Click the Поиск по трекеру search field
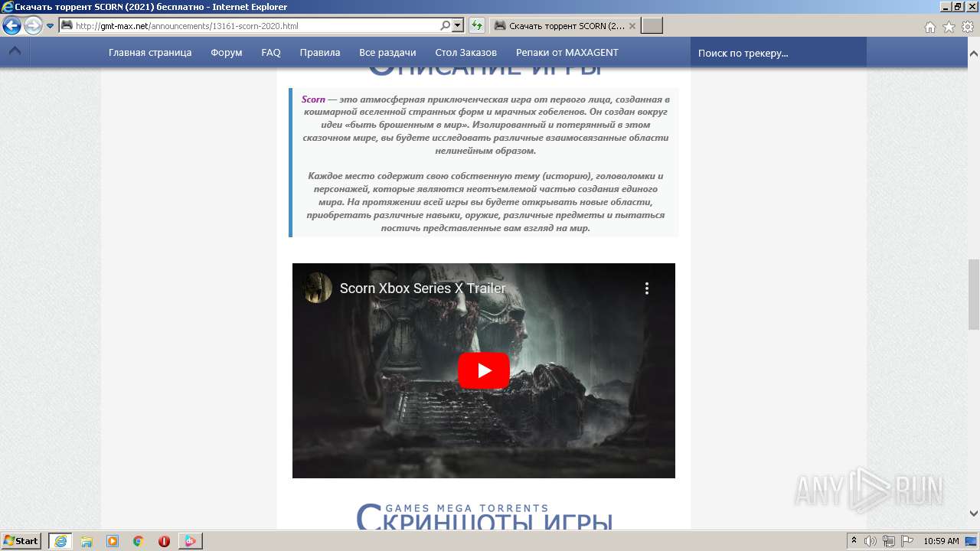 pos(779,53)
